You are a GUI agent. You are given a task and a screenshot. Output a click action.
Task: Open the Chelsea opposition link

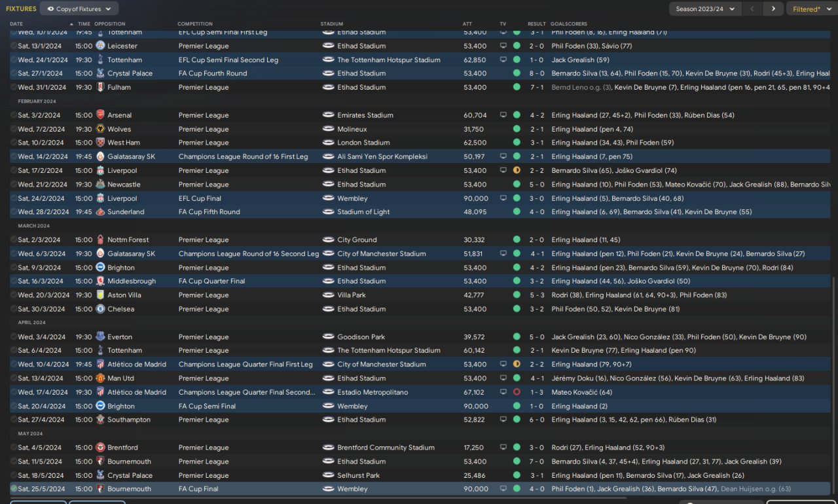click(120, 309)
